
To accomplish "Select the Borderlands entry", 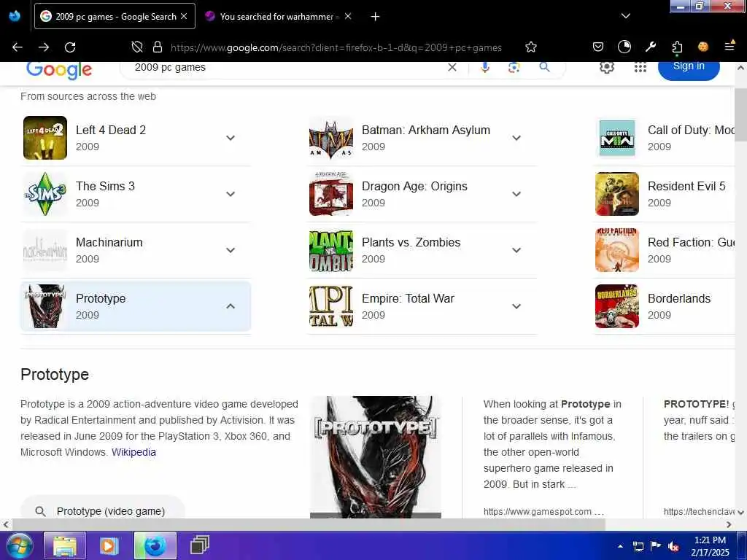I will pos(665,306).
